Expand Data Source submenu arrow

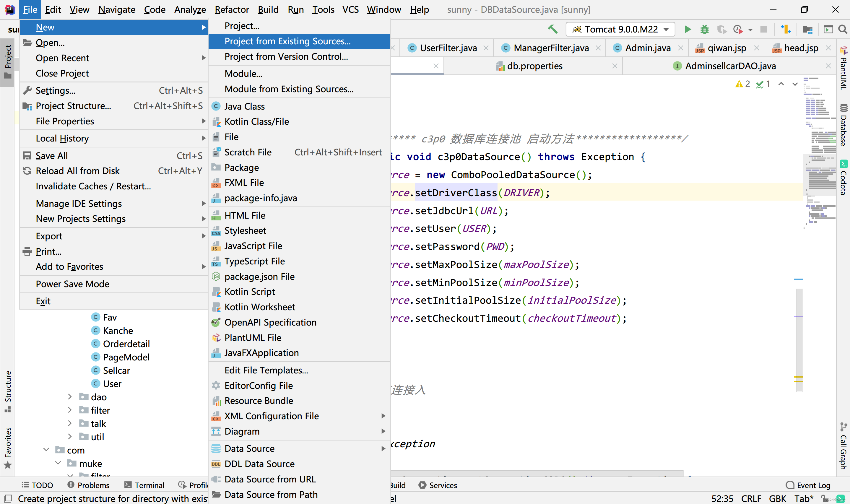(383, 448)
